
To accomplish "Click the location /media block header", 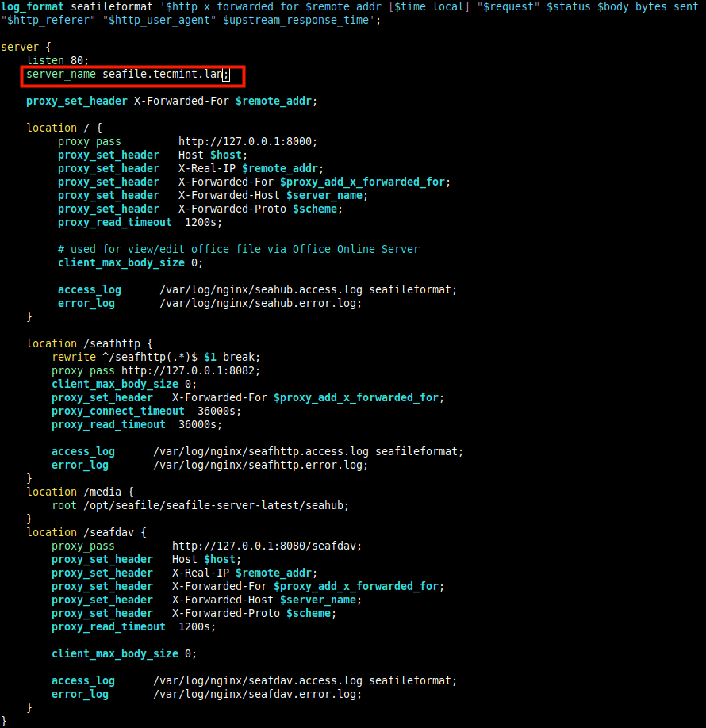I will [80, 492].
